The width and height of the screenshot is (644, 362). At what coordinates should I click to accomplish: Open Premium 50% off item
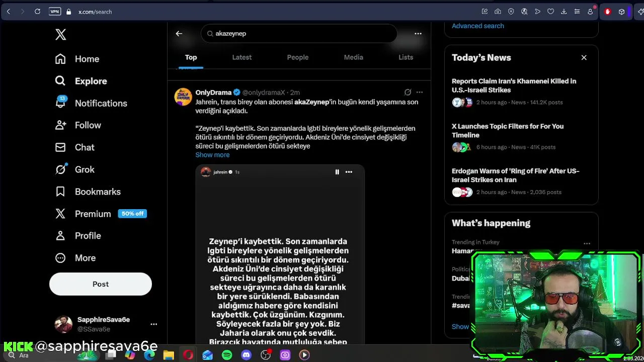point(101,214)
